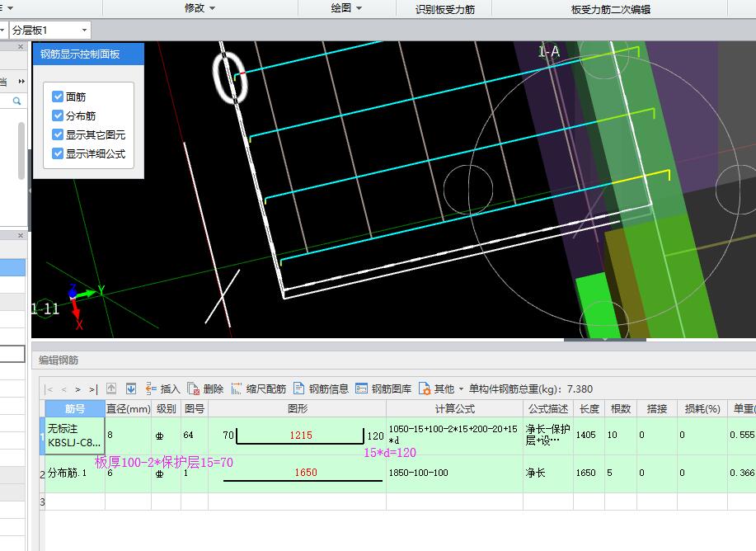Click 图号 cell with value 64

click(195, 436)
